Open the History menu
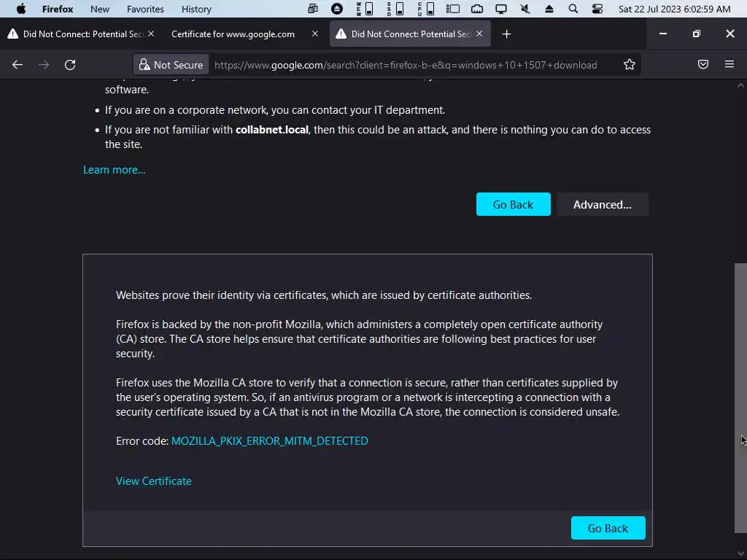This screenshot has height=560, width=747. pos(196,9)
